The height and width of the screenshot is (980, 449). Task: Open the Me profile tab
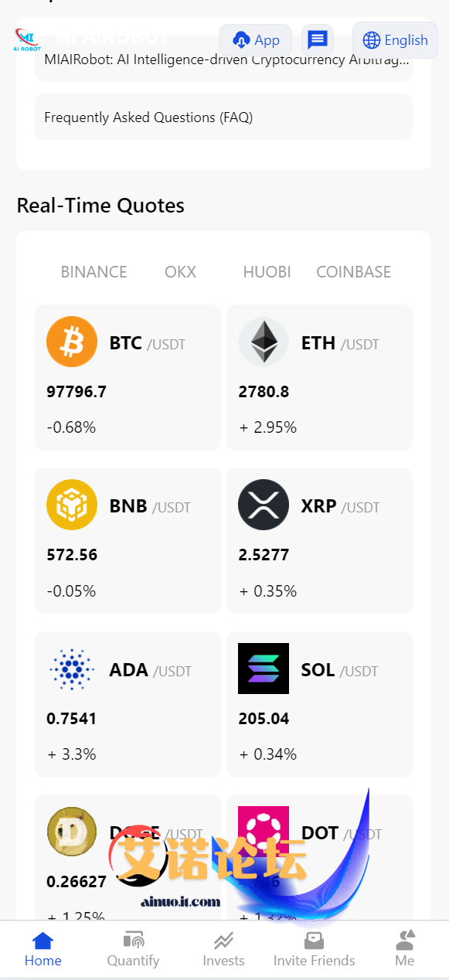click(x=405, y=950)
